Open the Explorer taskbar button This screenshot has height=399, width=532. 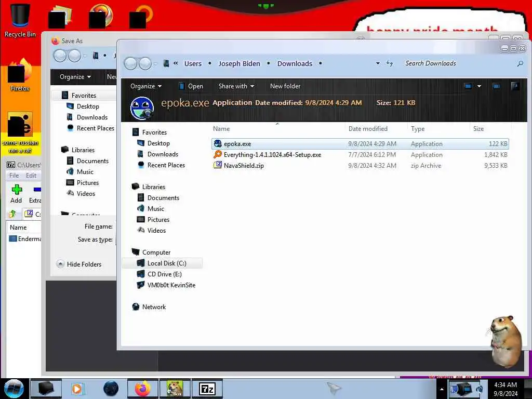(x=46, y=389)
